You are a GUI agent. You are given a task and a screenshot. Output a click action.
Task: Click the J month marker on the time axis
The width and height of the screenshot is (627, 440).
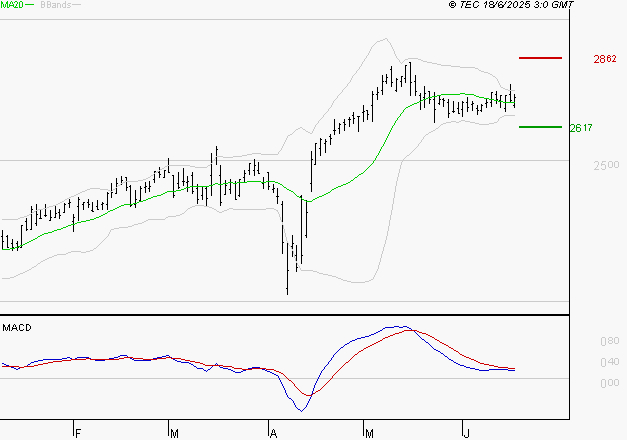467,434
